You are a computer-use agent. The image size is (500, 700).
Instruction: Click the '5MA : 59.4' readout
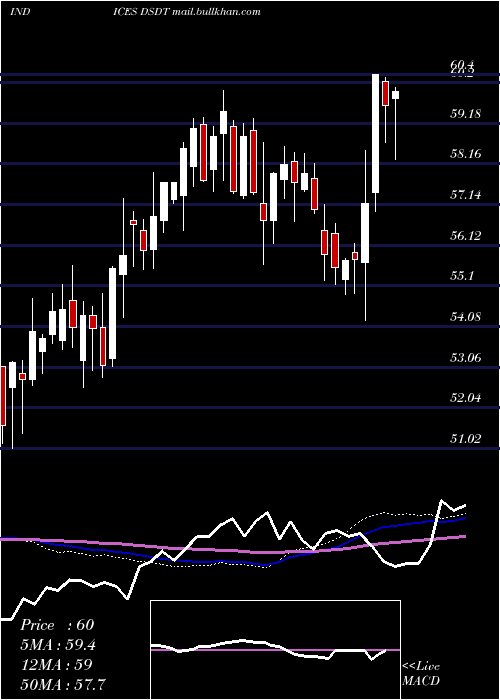[58, 645]
